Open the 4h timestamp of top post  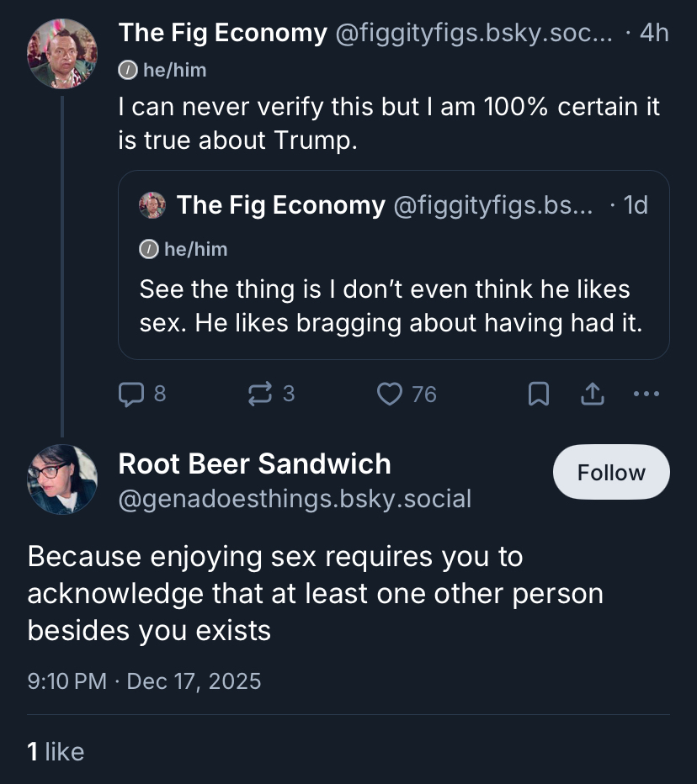(653, 34)
